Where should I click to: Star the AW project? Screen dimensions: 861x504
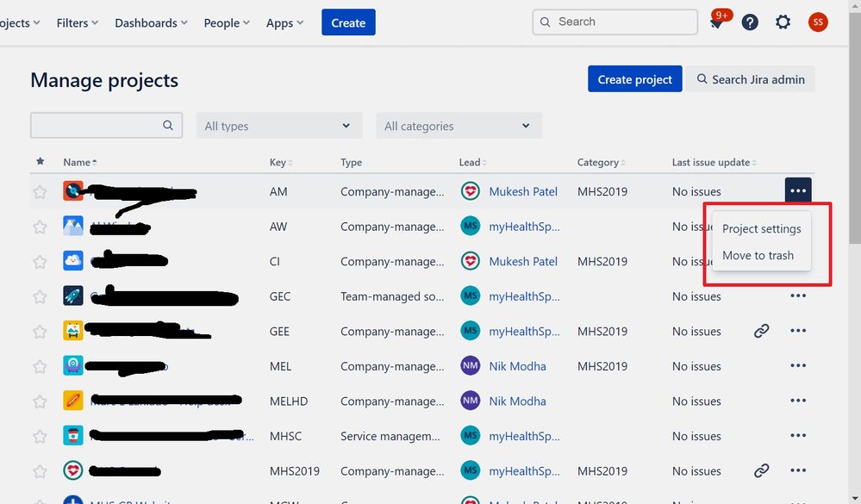[x=40, y=227]
